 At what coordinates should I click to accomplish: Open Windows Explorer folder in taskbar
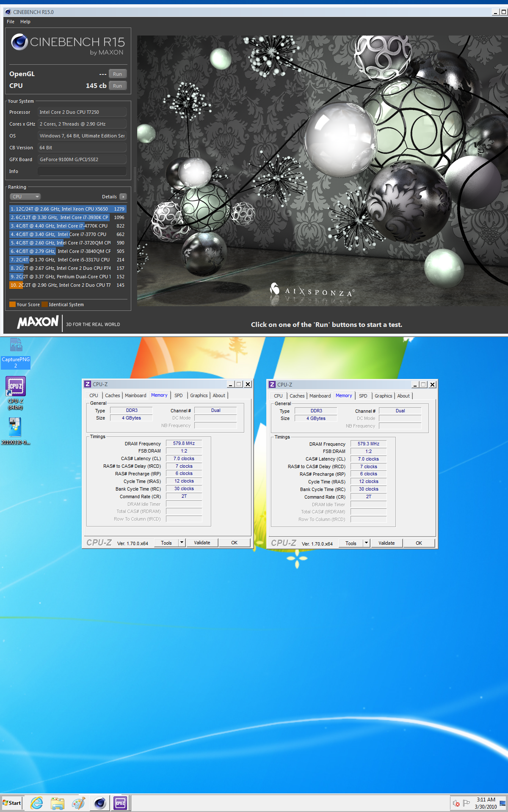58,803
